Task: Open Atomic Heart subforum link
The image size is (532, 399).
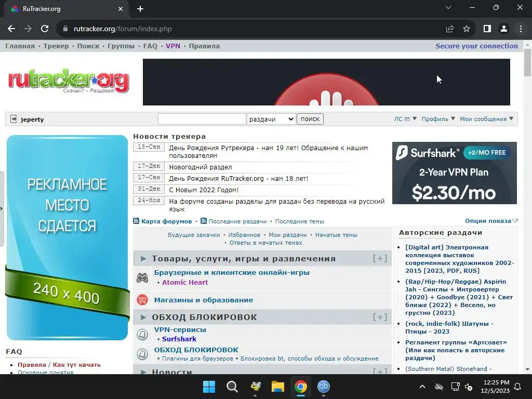Action: (185, 282)
